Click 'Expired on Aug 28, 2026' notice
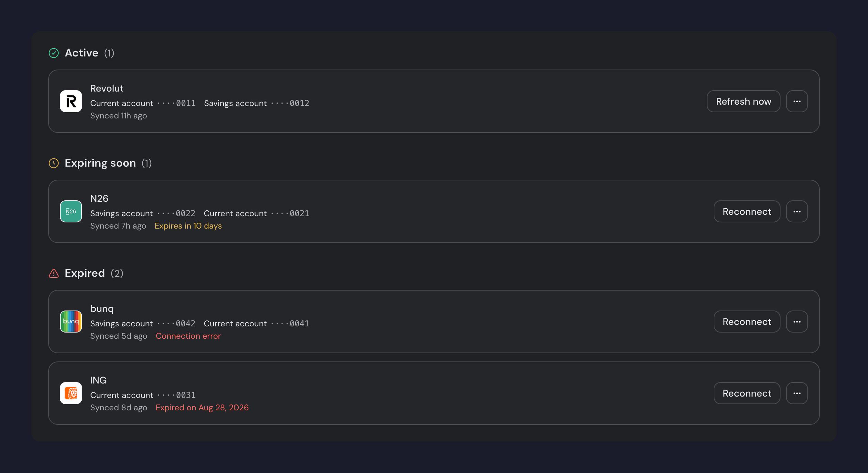 (202, 408)
